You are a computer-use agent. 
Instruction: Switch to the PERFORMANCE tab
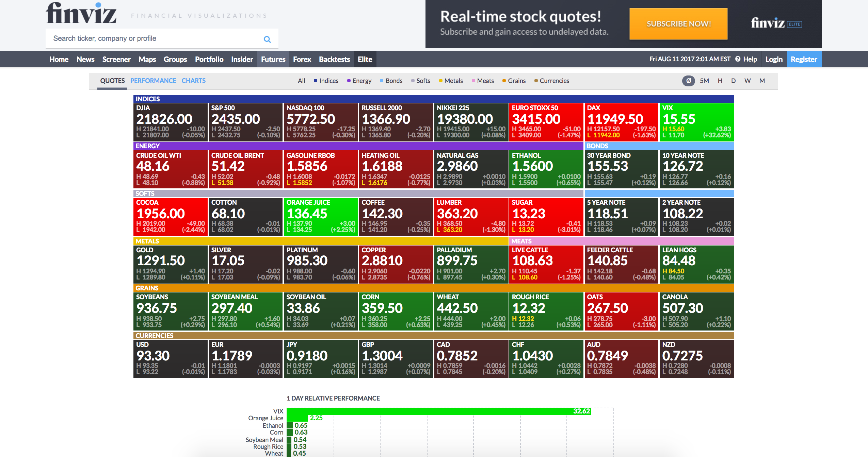tap(153, 81)
